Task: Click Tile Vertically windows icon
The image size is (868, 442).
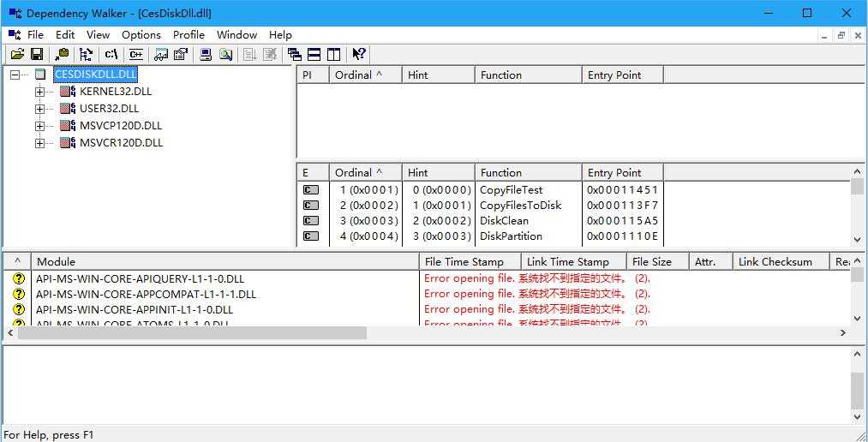Action: point(333,54)
